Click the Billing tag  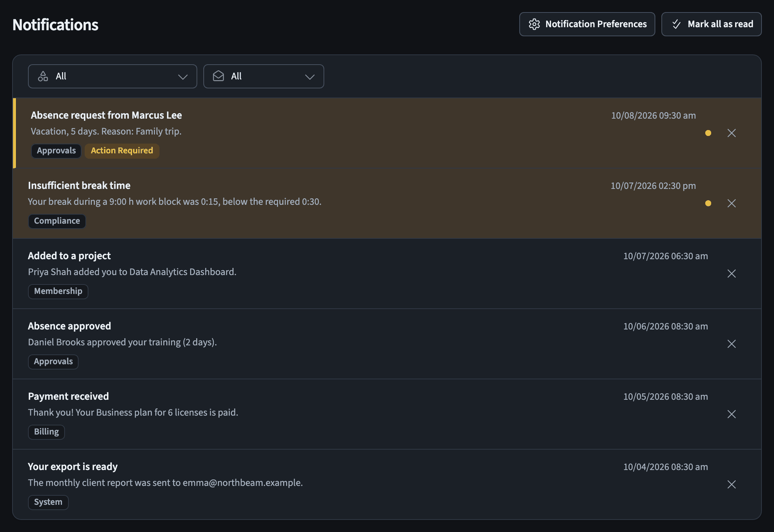(46, 432)
